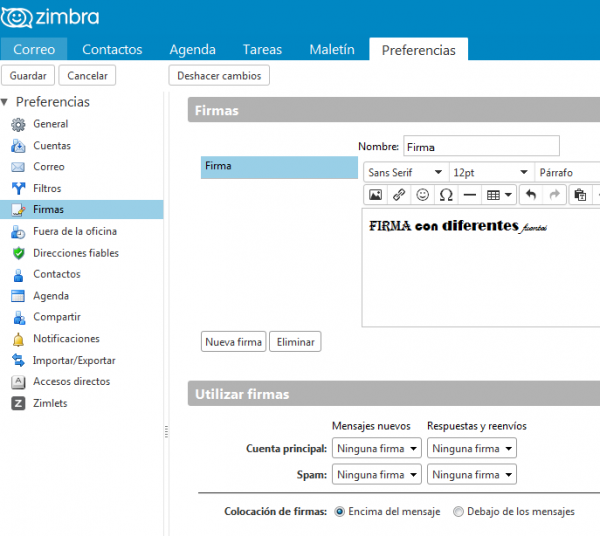Open Párrafo format dropdown

[x=568, y=173]
